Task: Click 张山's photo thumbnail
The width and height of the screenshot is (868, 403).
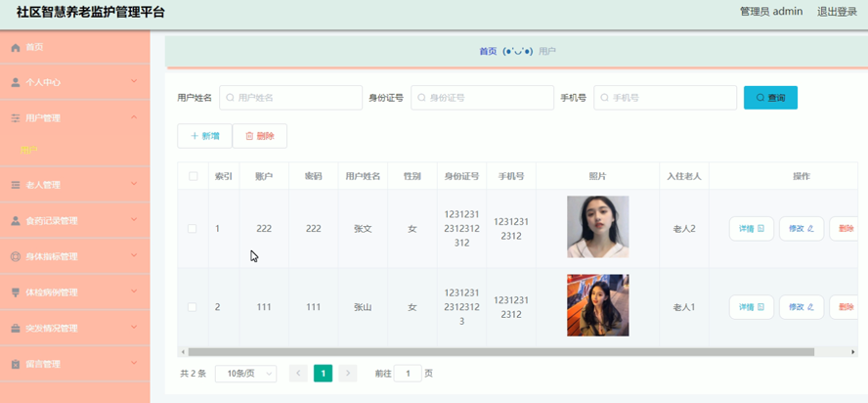Action: tap(598, 305)
